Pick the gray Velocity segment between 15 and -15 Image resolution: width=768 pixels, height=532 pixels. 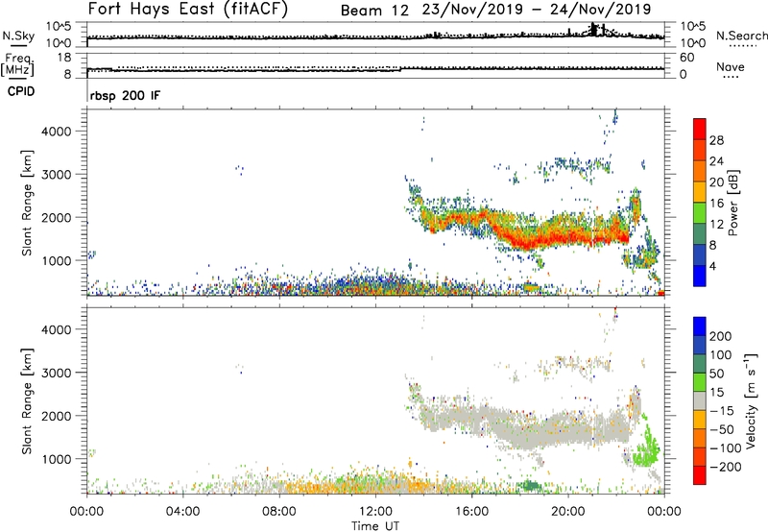(x=700, y=401)
